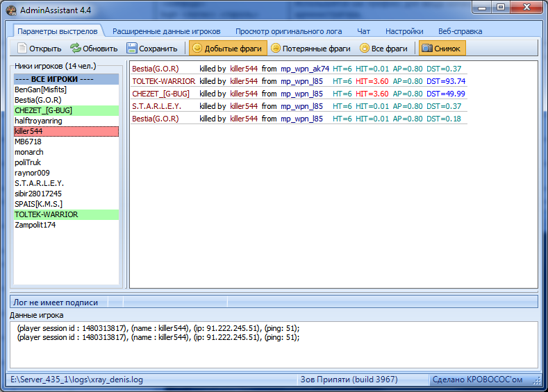Click Лог не имеет подписи status

click(x=56, y=302)
